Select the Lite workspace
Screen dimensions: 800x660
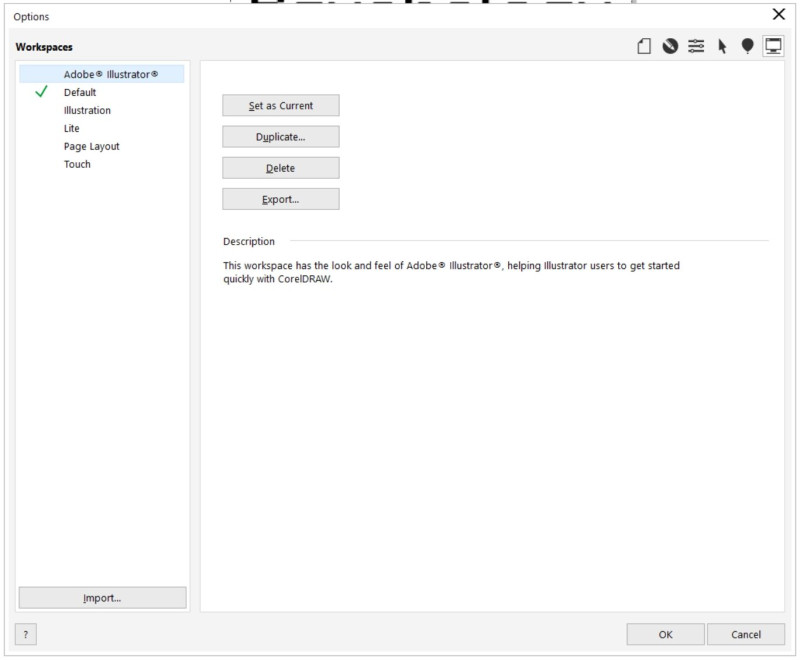102,128
